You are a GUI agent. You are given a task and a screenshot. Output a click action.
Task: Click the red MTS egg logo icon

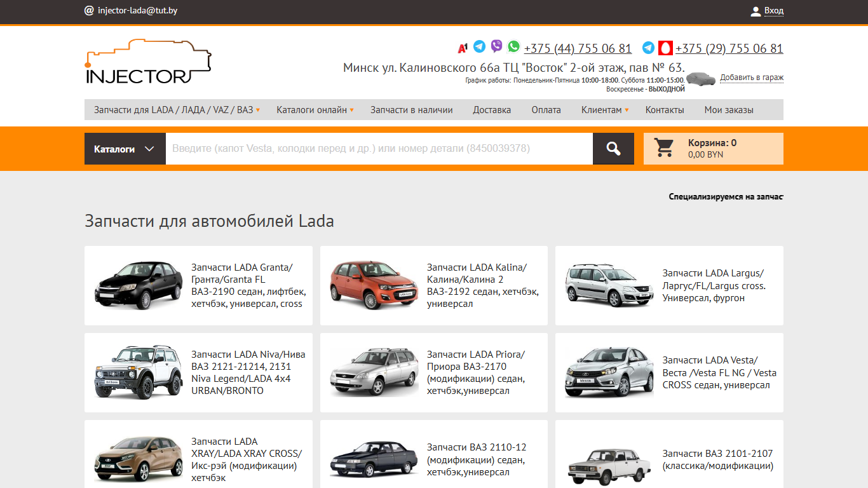click(x=665, y=48)
